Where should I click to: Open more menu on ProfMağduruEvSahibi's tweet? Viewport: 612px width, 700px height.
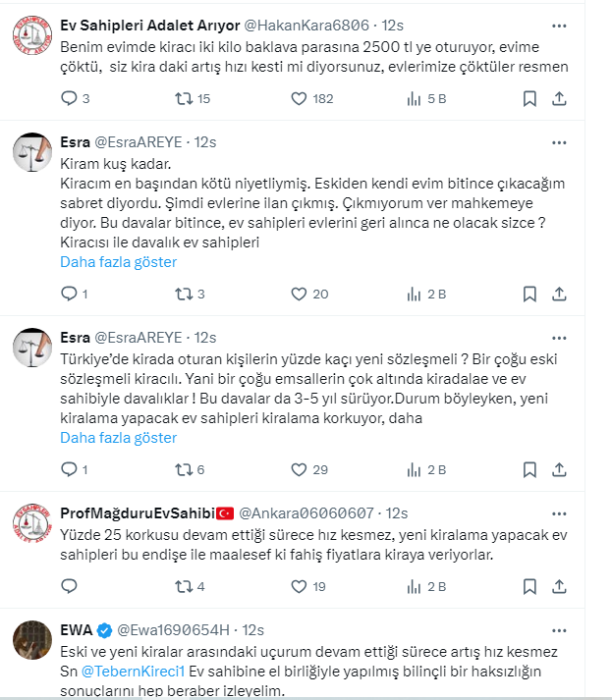559,512
